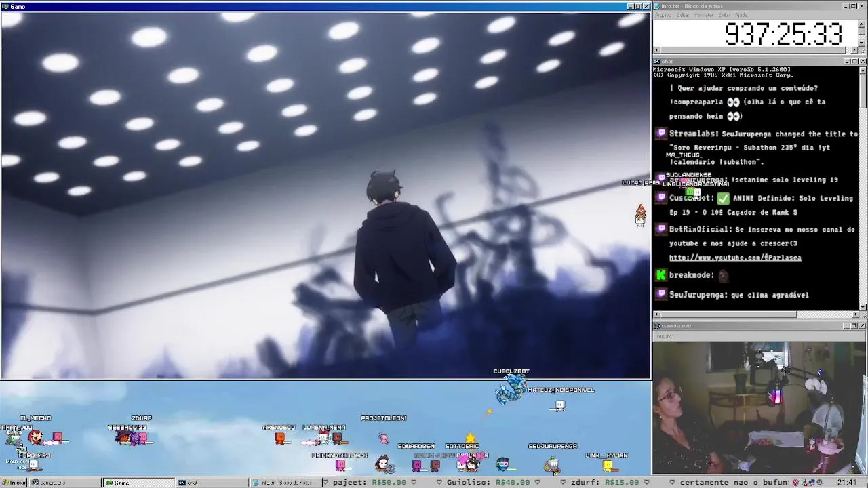
Task: Click the 'zdurf: R$15.00' ticker entry
Action: tap(604, 483)
